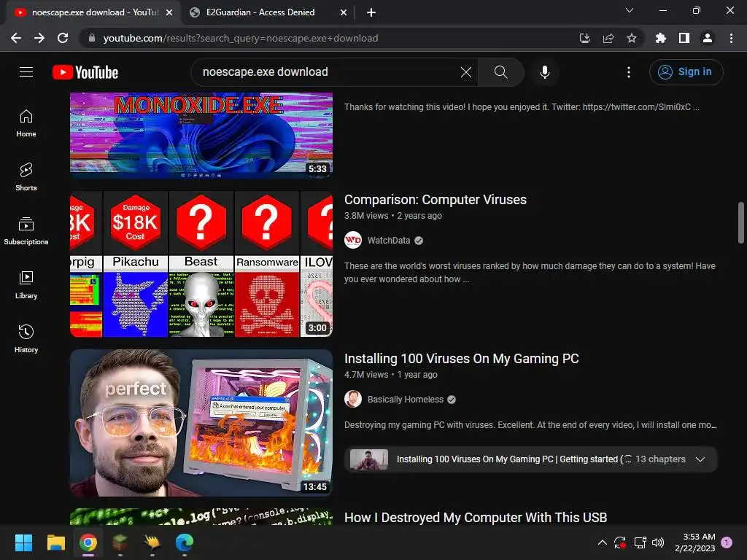Click the Chrome taskbar icon
Image resolution: width=747 pixels, height=560 pixels.
point(88,542)
